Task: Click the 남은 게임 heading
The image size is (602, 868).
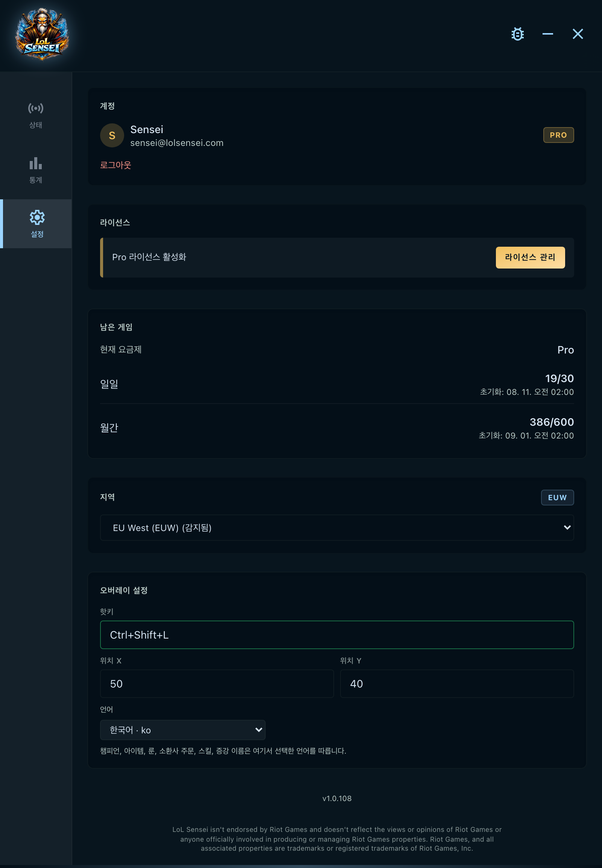Action: tap(116, 327)
